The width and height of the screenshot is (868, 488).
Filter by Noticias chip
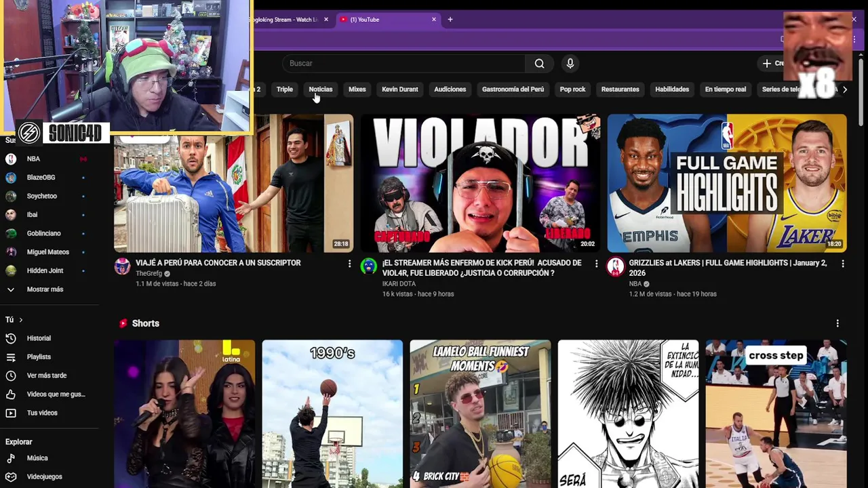click(321, 89)
